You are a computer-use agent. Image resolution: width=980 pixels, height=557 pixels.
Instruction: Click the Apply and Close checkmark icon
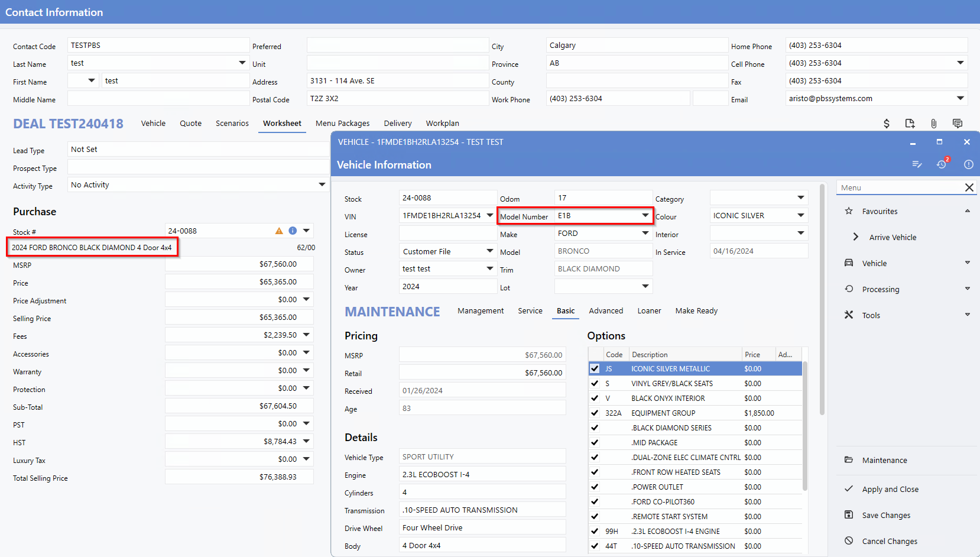coord(849,488)
